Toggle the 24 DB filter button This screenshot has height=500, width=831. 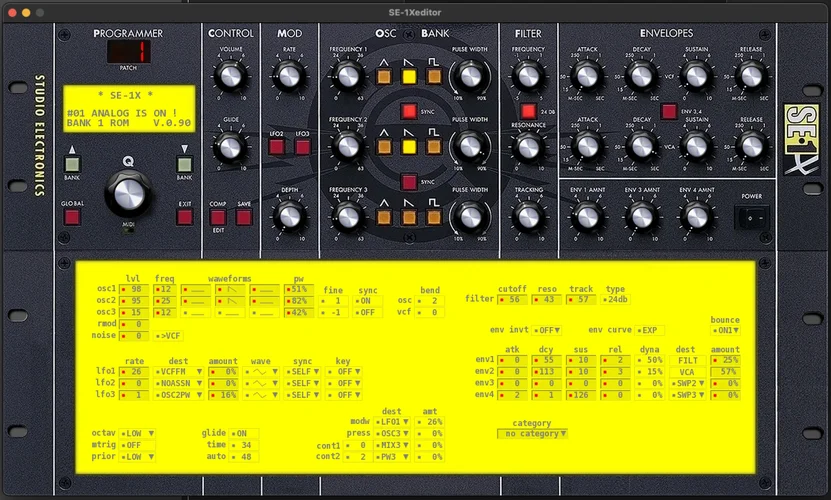pyautogui.click(x=528, y=111)
